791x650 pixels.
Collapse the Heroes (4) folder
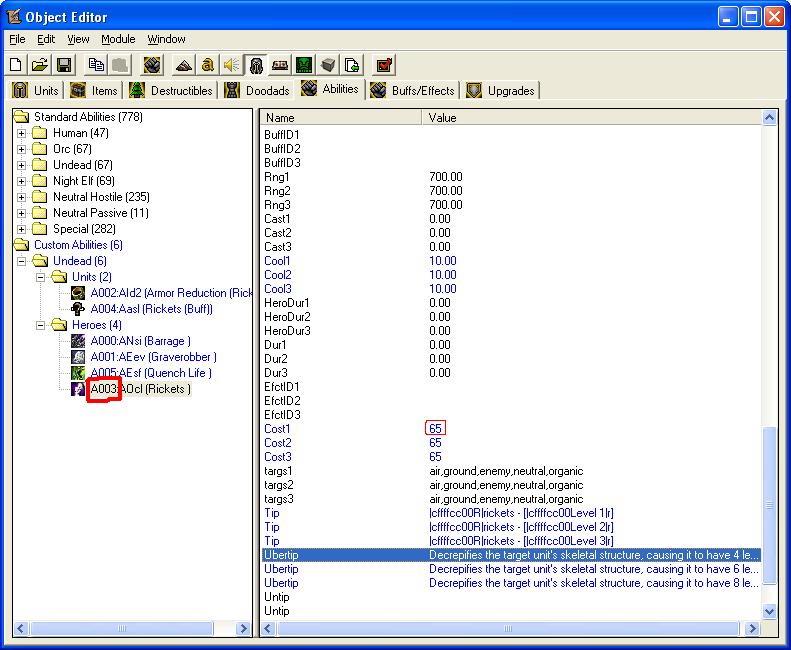pos(40,326)
